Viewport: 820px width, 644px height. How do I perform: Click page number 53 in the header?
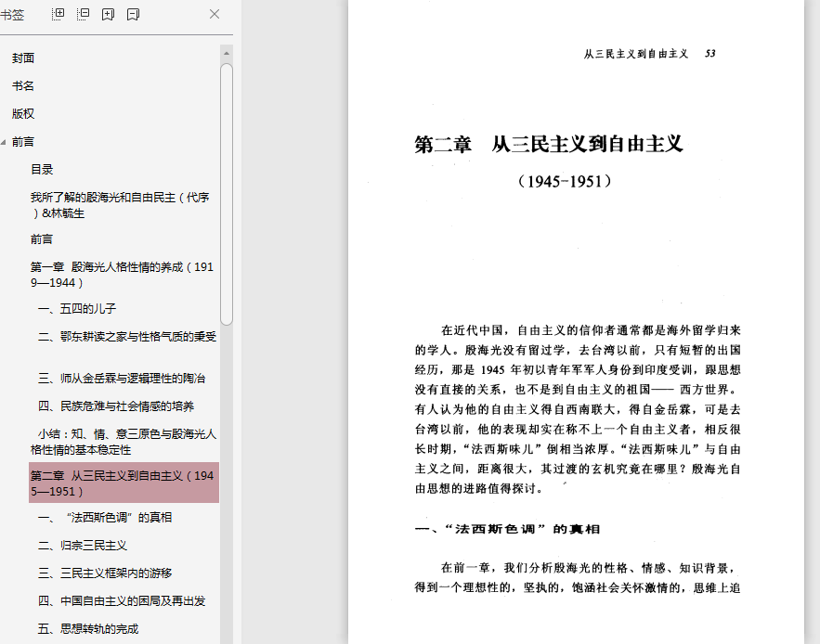click(709, 53)
